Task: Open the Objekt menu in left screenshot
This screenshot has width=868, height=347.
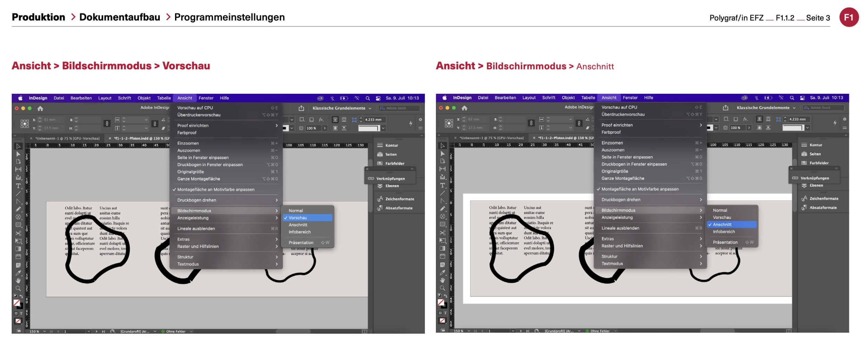Action: pyautogui.click(x=144, y=98)
